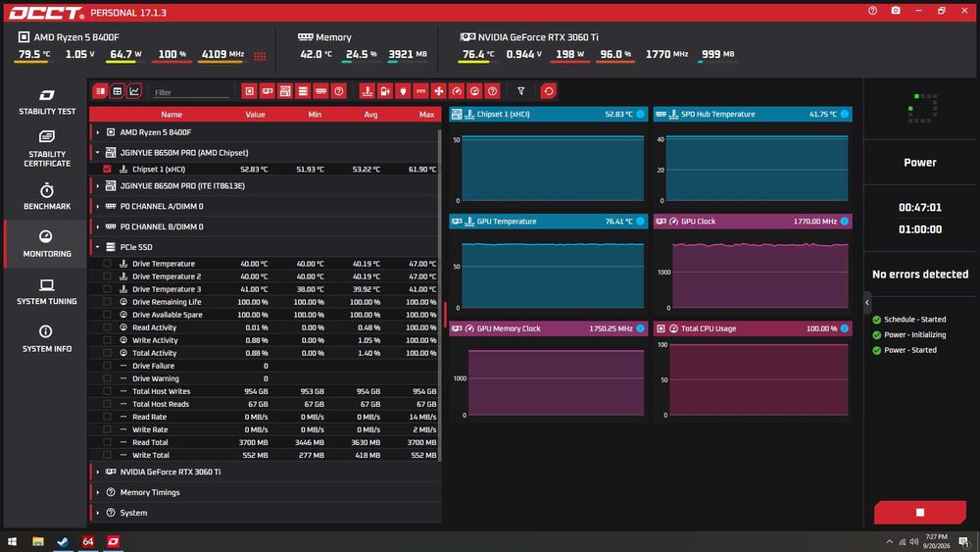Toggle the motherboard sensor filter icon
980x552 pixels.
click(x=285, y=91)
